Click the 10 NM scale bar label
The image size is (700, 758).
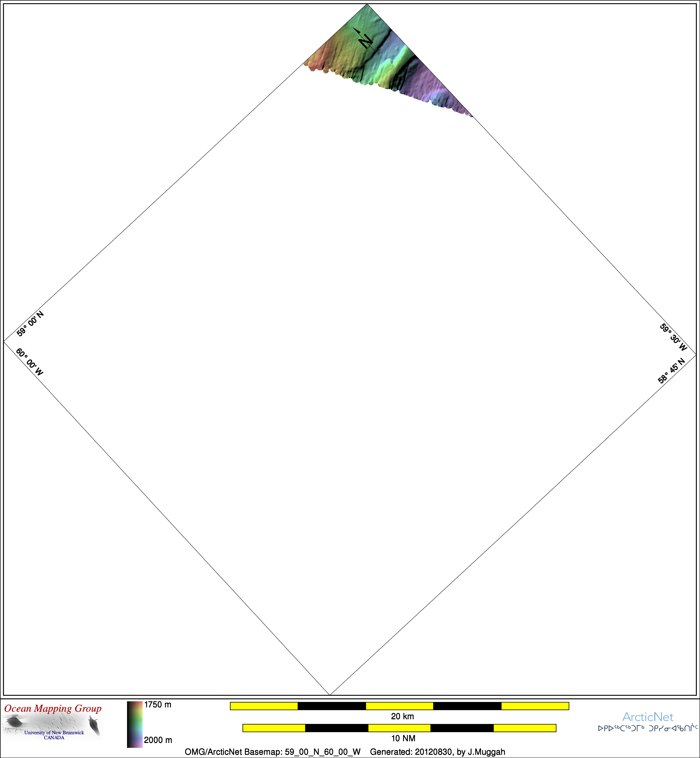[x=403, y=738]
